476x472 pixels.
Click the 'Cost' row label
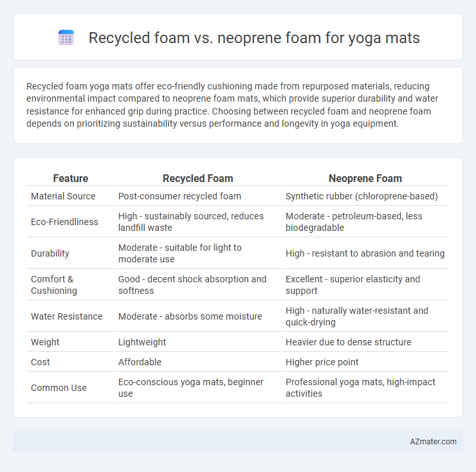click(x=41, y=362)
